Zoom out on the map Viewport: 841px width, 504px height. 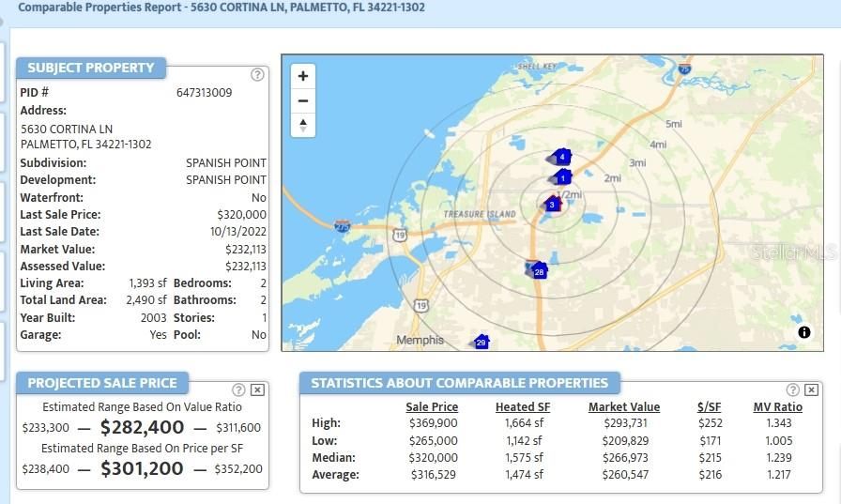point(302,100)
